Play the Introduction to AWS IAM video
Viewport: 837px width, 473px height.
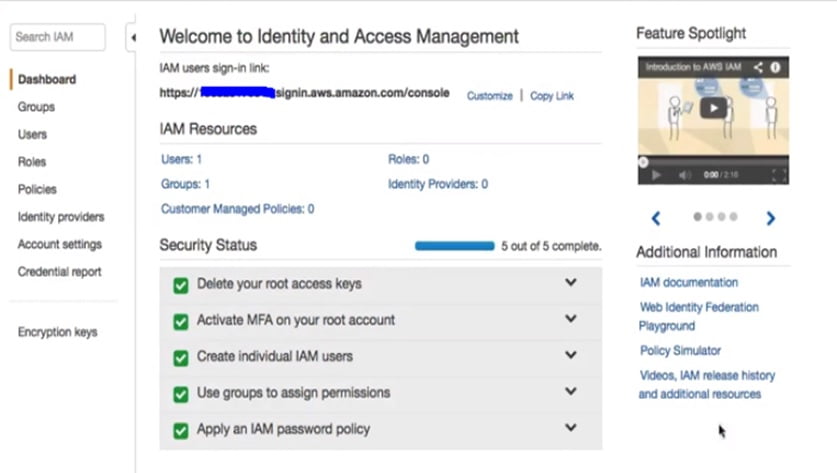click(713, 108)
